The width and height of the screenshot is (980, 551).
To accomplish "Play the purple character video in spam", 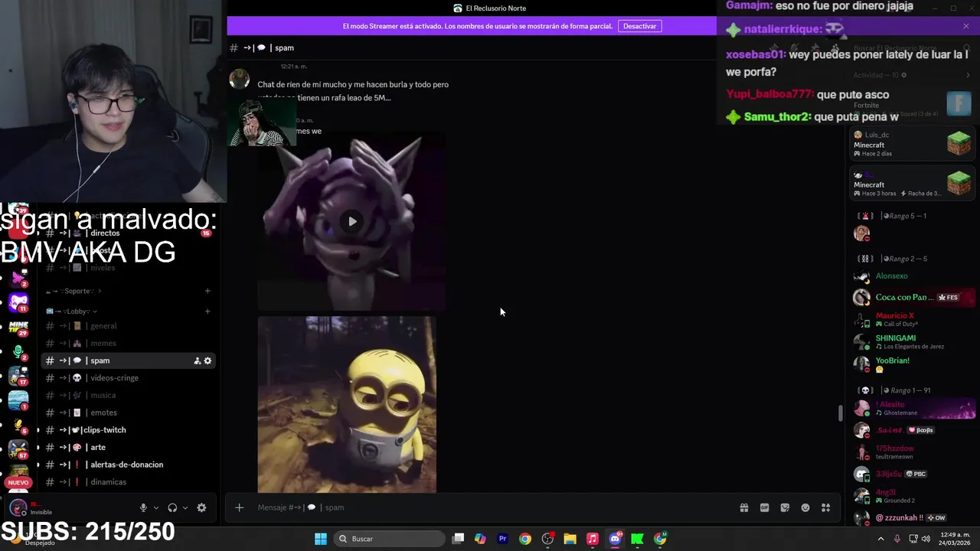I will pyautogui.click(x=352, y=221).
